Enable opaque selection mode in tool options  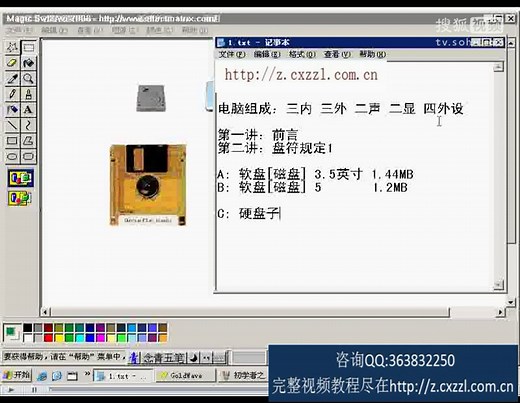21,178
